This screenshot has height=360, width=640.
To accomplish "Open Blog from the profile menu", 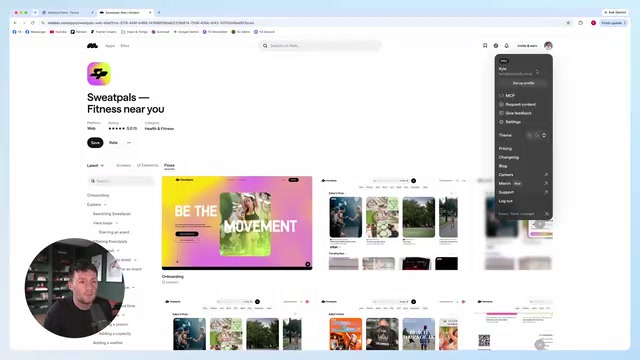I will 503,166.
